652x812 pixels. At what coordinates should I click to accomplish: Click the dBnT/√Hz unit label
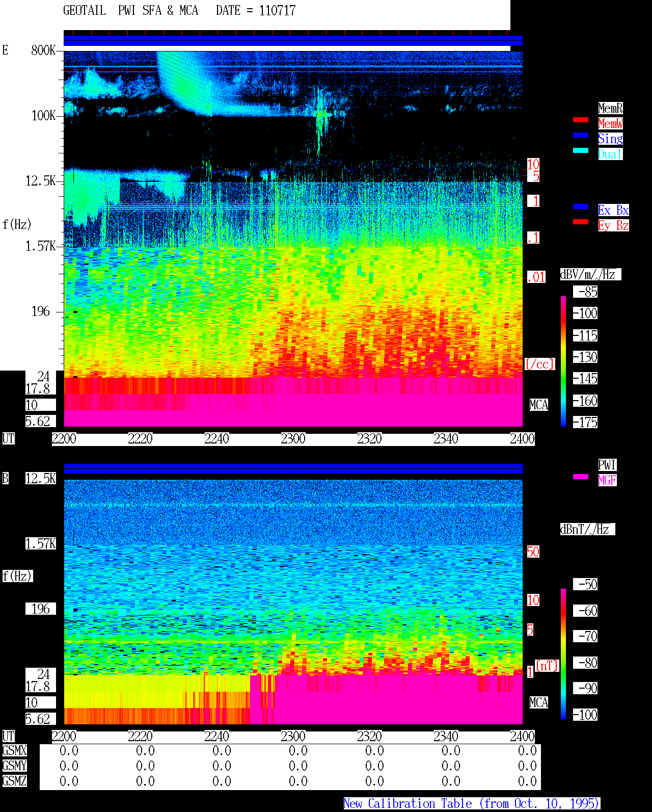click(587, 529)
